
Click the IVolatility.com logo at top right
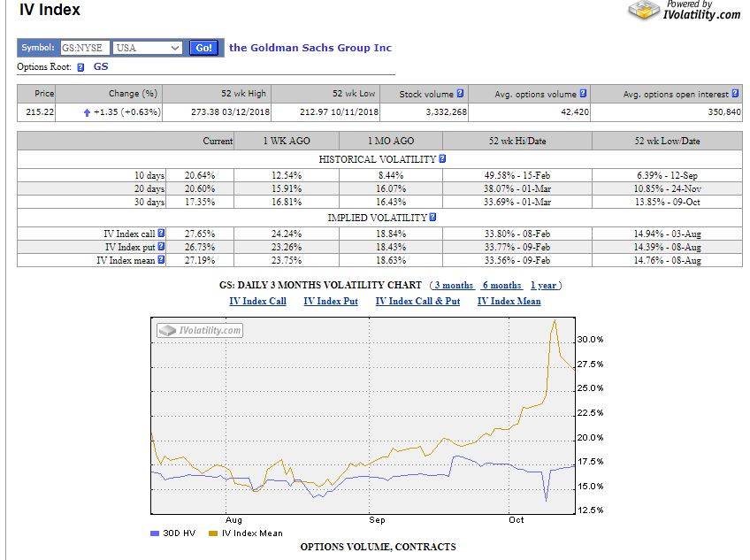click(x=684, y=11)
